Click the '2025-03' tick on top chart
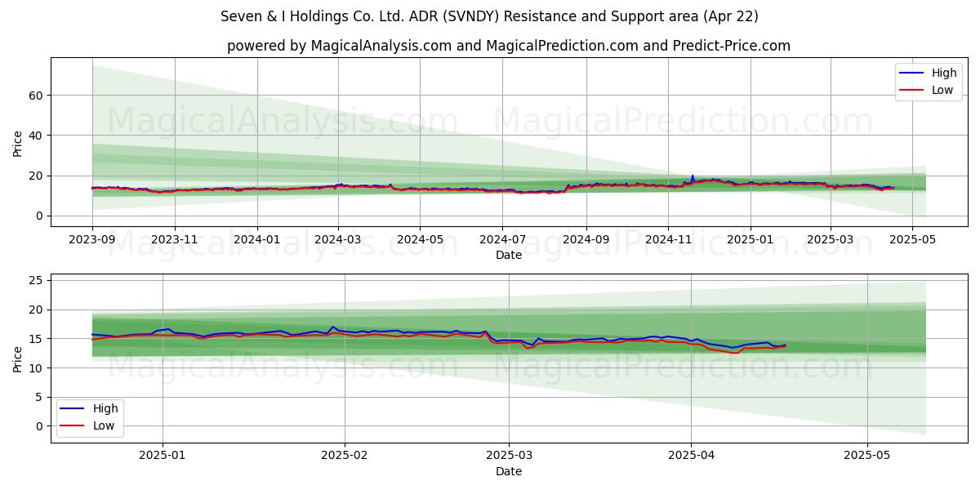Viewport: 980px width, 490px height. (x=831, y=239)
